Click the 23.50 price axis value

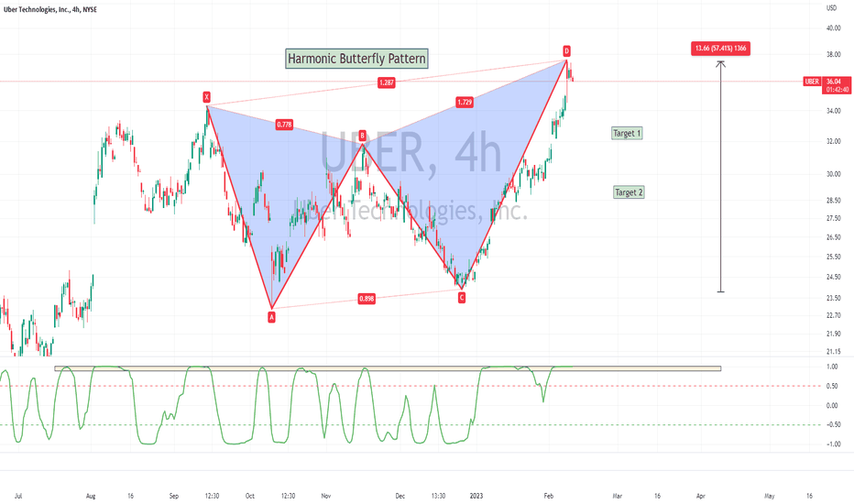833,298
